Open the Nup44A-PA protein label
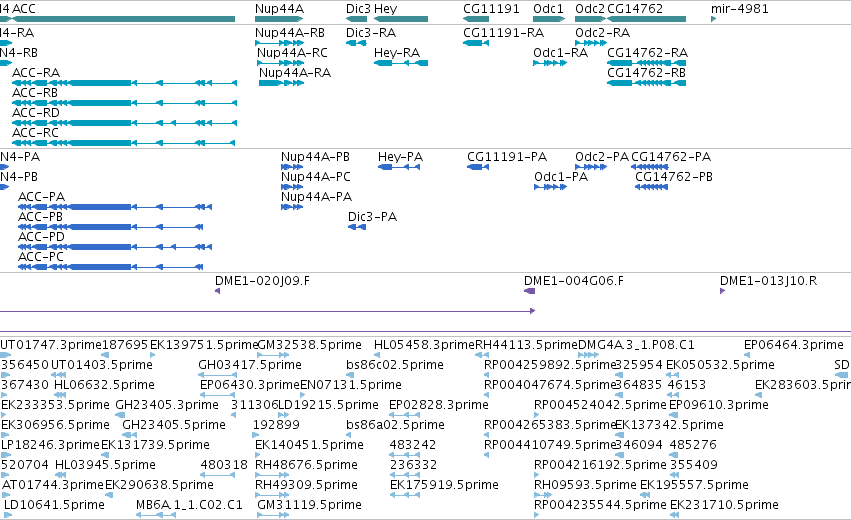This screenshot has height=520, width=851. click(x=316, y=197)
